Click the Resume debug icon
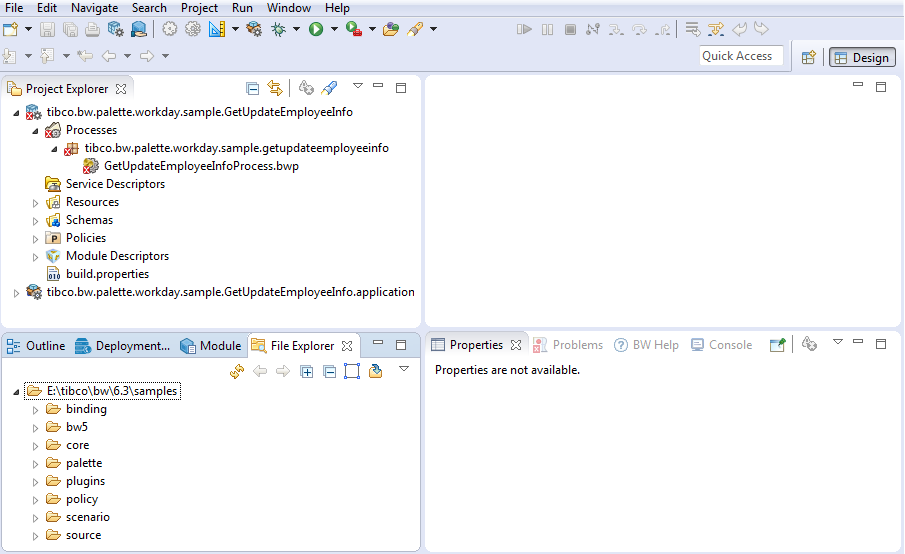The height and width of the screenshot is (554, 905). tap(524, 29)
